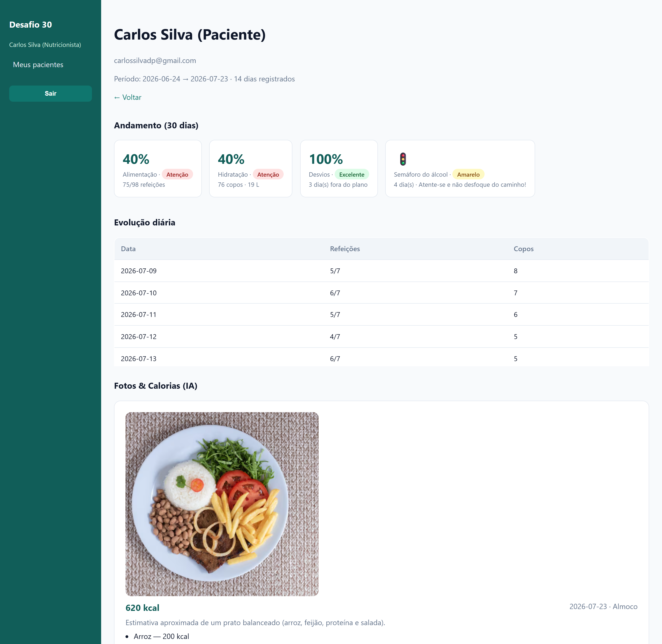This screenshot has height=644, width=662.
Task: Click the alcohol traffic light icon
Action: [x=403, y=159]
